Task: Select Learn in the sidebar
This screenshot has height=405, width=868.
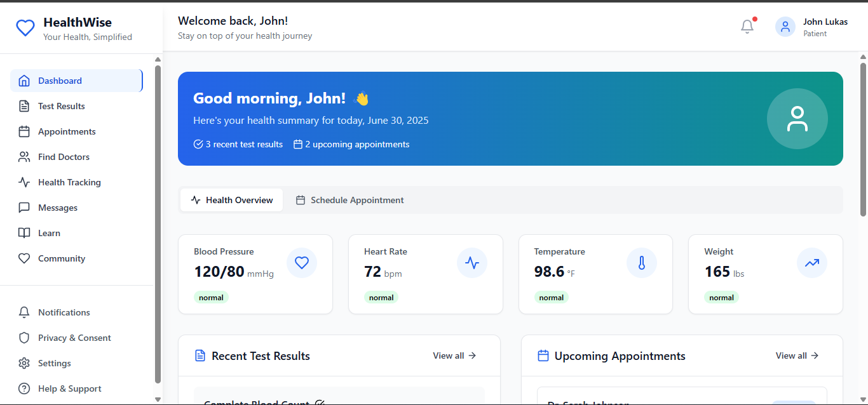Action: click(76, 233)
